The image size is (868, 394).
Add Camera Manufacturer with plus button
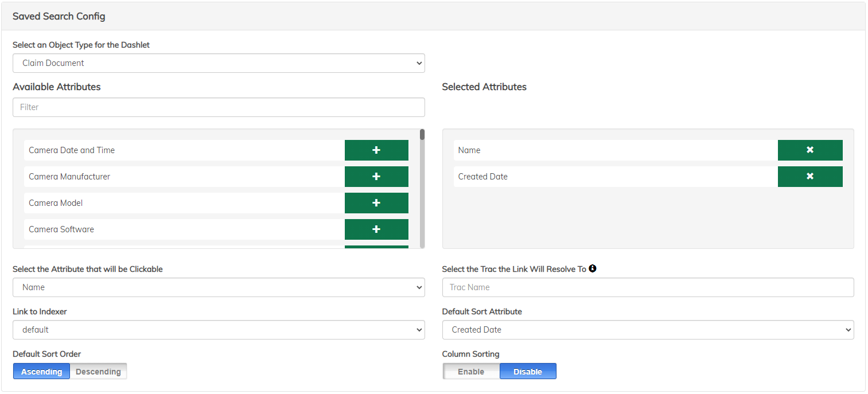coord(376,177)
